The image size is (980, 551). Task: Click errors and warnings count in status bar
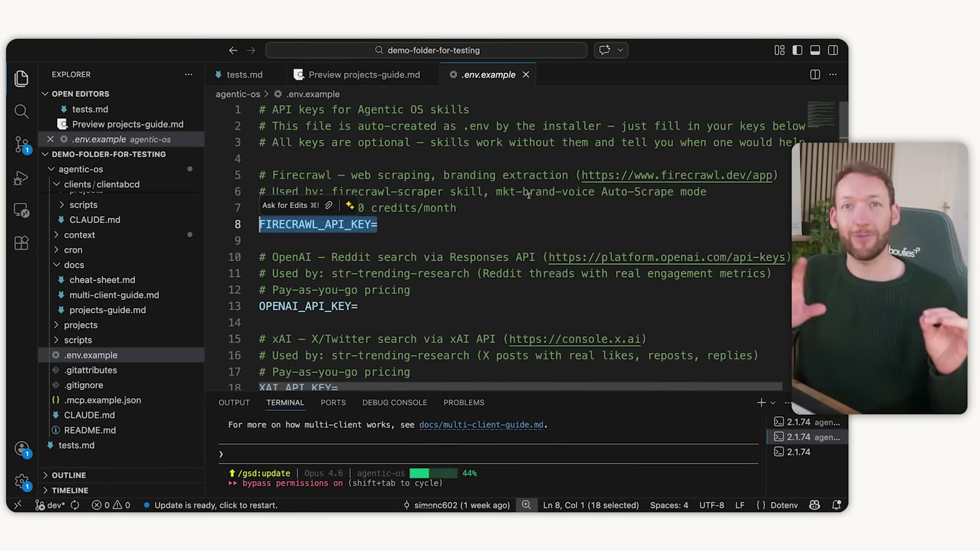(x=111, y=505)
